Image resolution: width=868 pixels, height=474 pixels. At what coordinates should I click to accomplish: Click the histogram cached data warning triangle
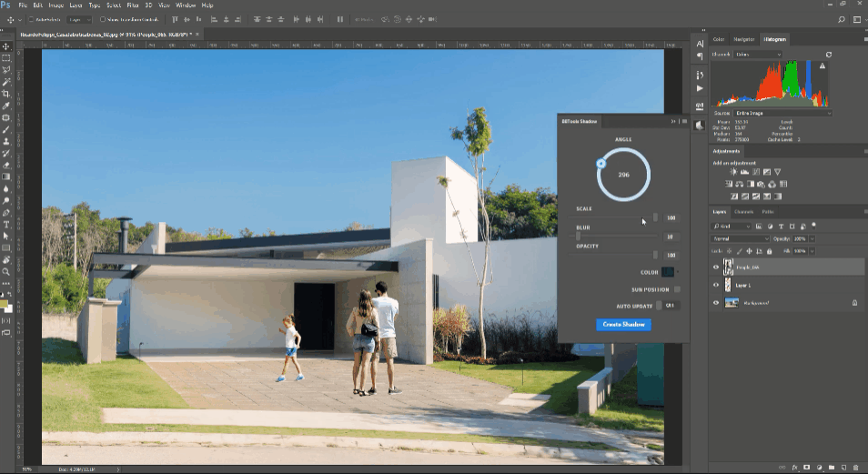(823, 66)
